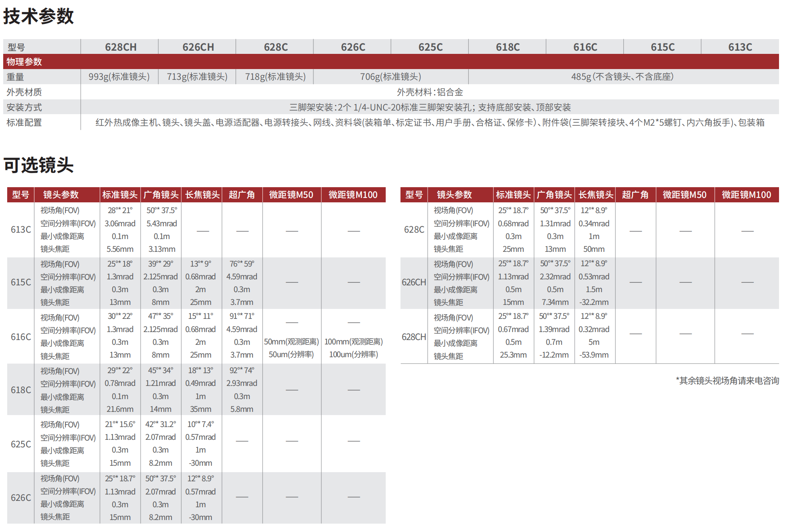
Task: Click the 可选镜头 heading
Action: pyautogui.click(x=38, y=165)
